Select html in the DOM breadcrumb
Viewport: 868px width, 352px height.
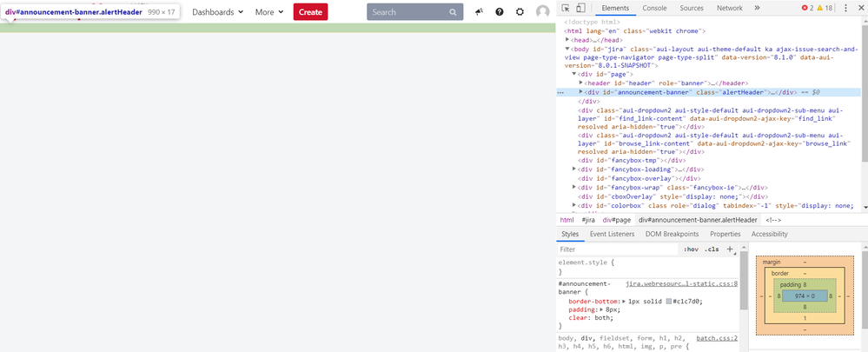coord(567,220)
